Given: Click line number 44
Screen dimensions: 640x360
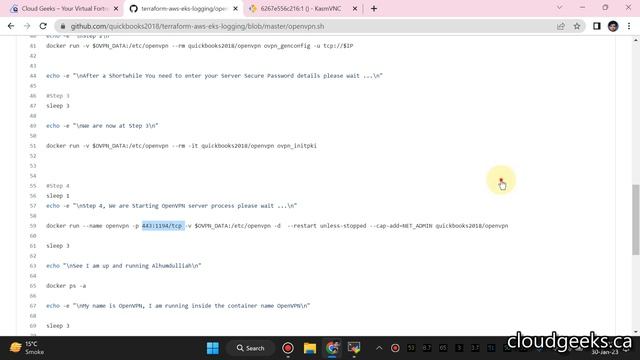Looking at the screenshot, I should (33, 76).
